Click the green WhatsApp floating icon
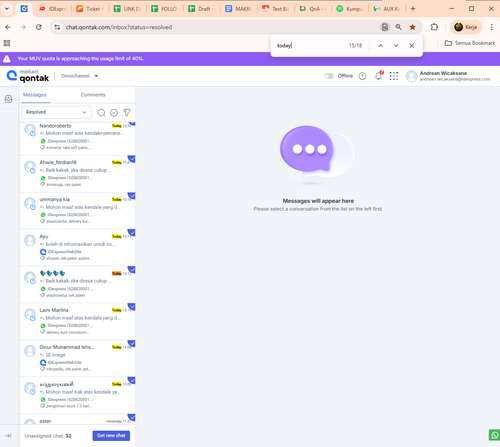This screenshot has height=447, width=500. (495, 435)
